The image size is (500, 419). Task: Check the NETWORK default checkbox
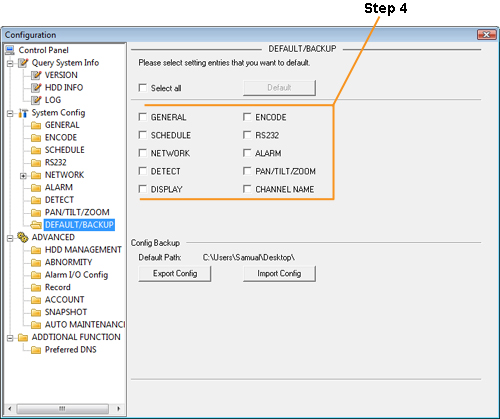click(143, 153)
